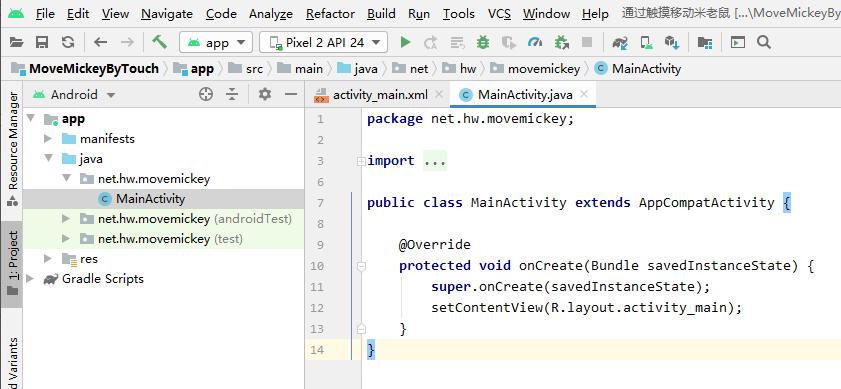This screenshot has height=389, width=841.
Task: Click the Open folder toolbar icon
Action: (17, 42)
